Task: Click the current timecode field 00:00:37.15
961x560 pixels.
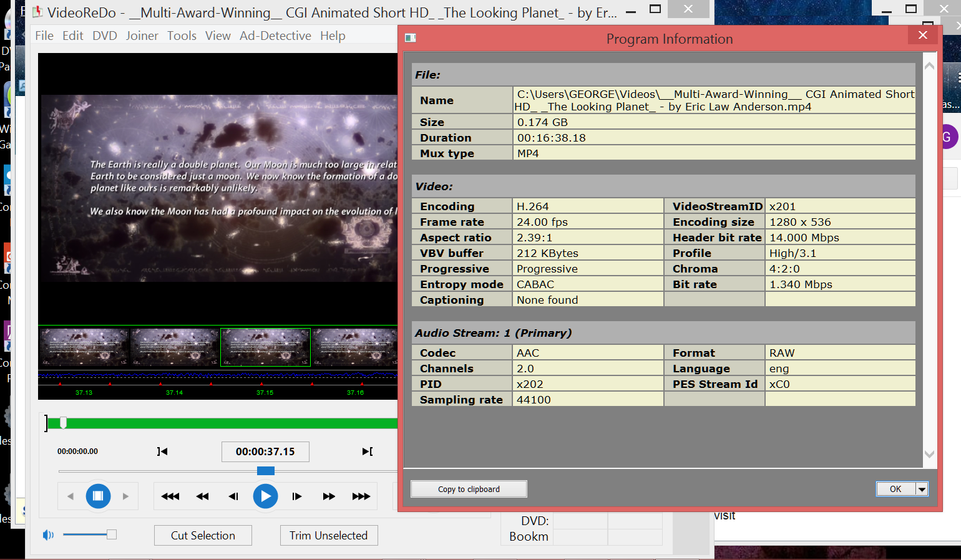Action: pyautogui.click(x=265, y=451)
